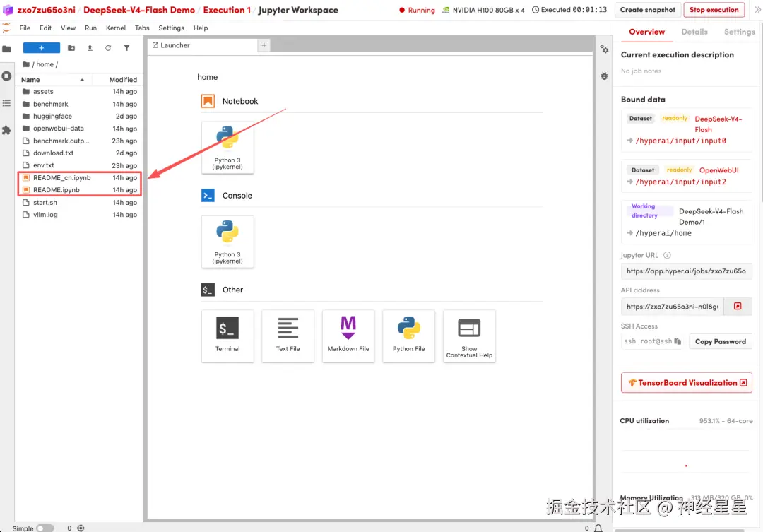This screenshot has height=532, width=763.
Task: Open the extension manager puzzle icon
Action: [x=7, y=130]
